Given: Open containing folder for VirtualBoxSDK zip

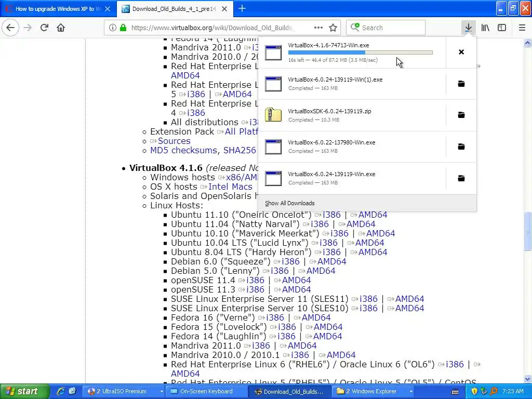Looking at the screenshot, I should pyautogui.click(x=461, y=115).
